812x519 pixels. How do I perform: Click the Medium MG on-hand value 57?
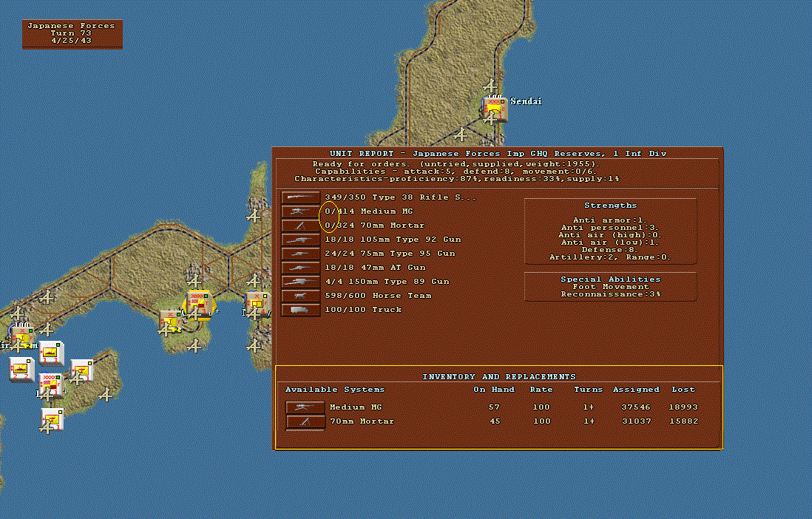coord(494,407)
